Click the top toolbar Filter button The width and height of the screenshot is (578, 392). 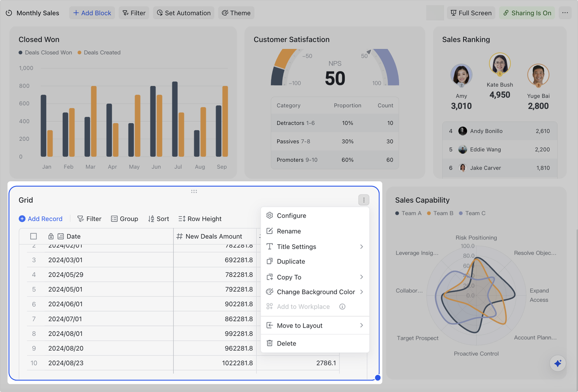tap(134, 13)
